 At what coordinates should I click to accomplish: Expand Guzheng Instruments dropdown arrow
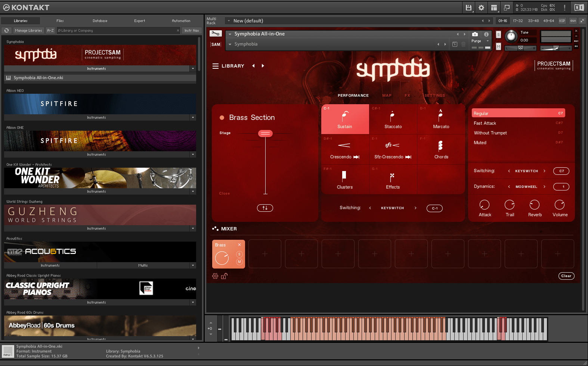coord(193,229)
